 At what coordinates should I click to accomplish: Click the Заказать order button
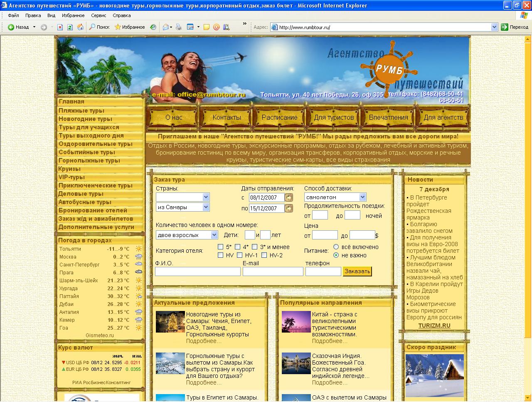click(x=357, y=271)
